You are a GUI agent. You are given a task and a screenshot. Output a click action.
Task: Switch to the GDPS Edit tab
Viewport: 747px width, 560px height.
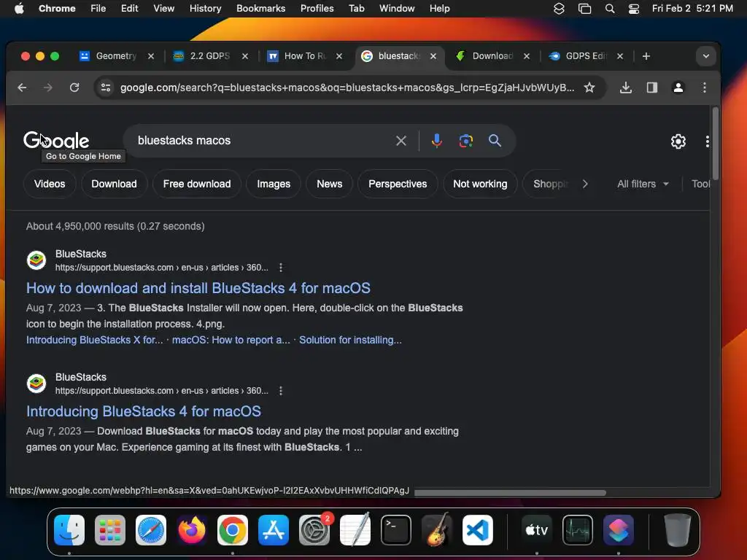[586, 56]
